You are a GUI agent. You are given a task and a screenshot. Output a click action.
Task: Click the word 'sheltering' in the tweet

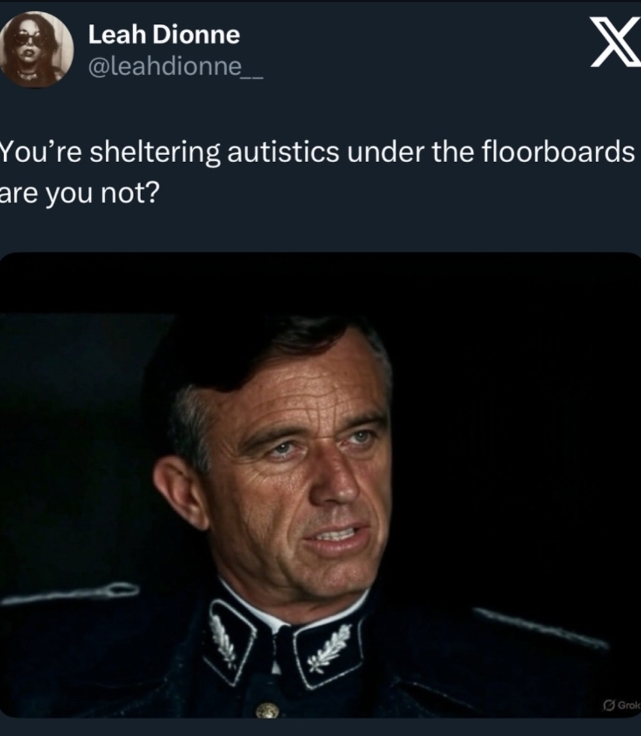(x=154, y=153)
